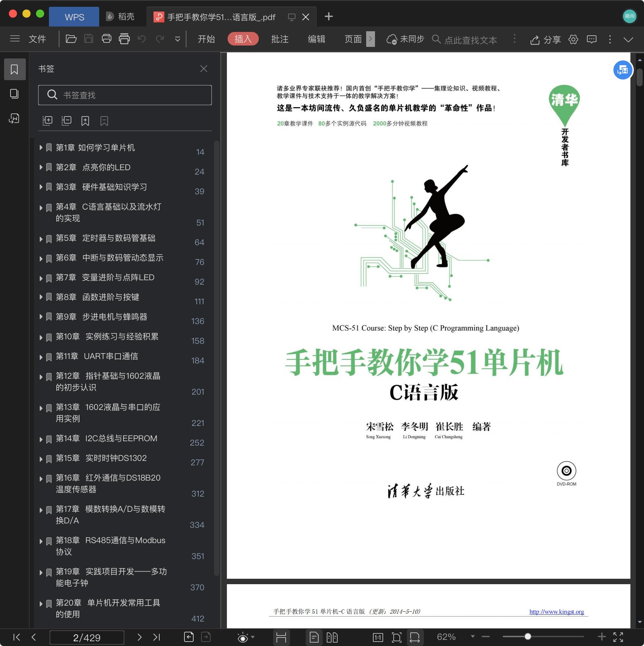Expand 第1章 如何学习单片机 bookmark
Screen dimensions: 644x646
[41, 147]
